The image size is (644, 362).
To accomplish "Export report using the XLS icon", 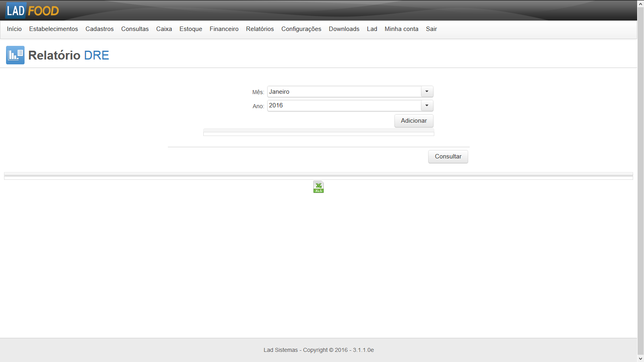I will pos(318,187).
